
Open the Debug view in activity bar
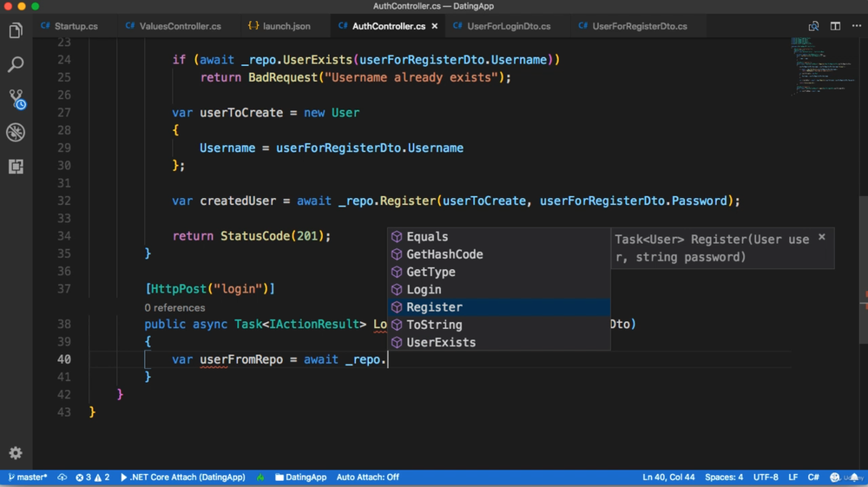pyautogui.click(x=16, y=133)
